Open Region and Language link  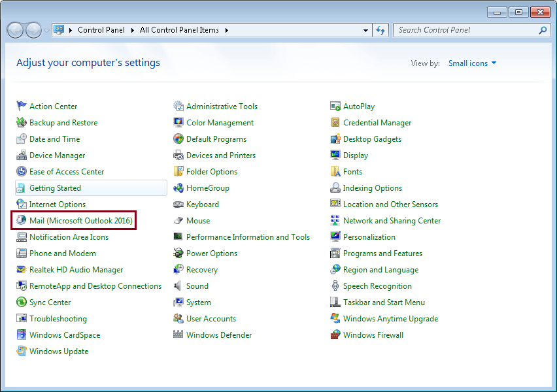pos(380,269)
